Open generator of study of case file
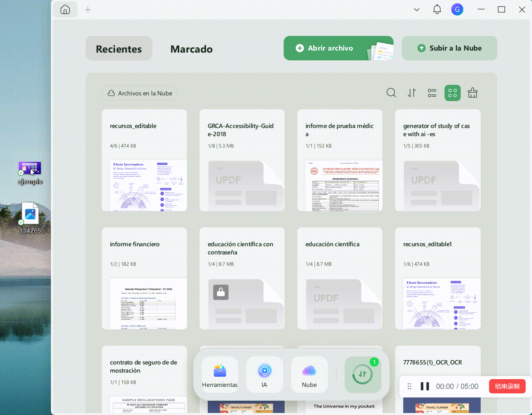532x415 pixels. pyautogui.click(x=438, y=160)
